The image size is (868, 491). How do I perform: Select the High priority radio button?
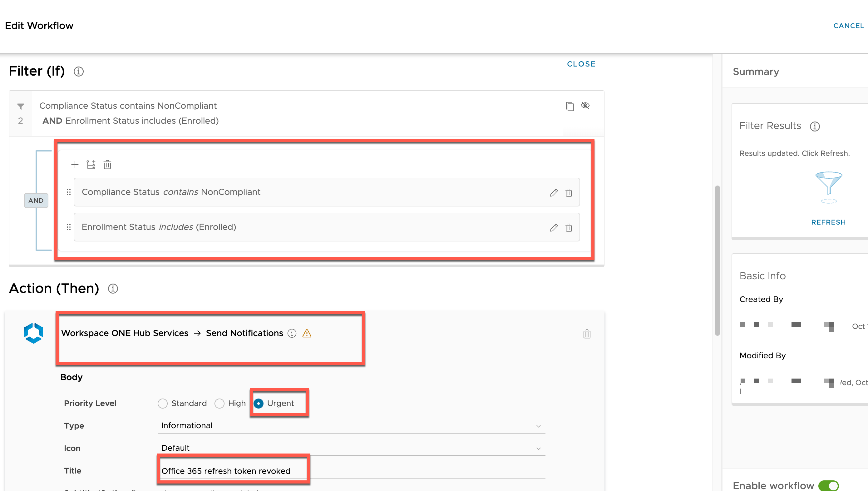[219, 403]
